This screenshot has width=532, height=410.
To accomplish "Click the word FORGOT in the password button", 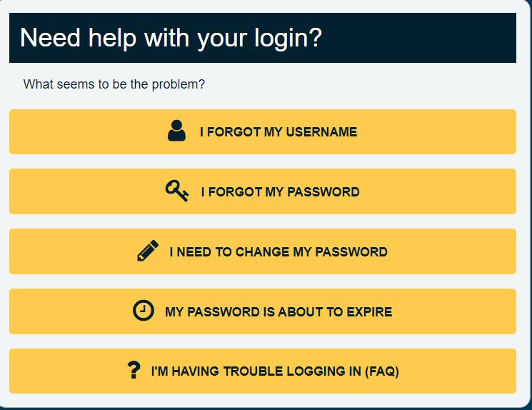I will 235,191.
